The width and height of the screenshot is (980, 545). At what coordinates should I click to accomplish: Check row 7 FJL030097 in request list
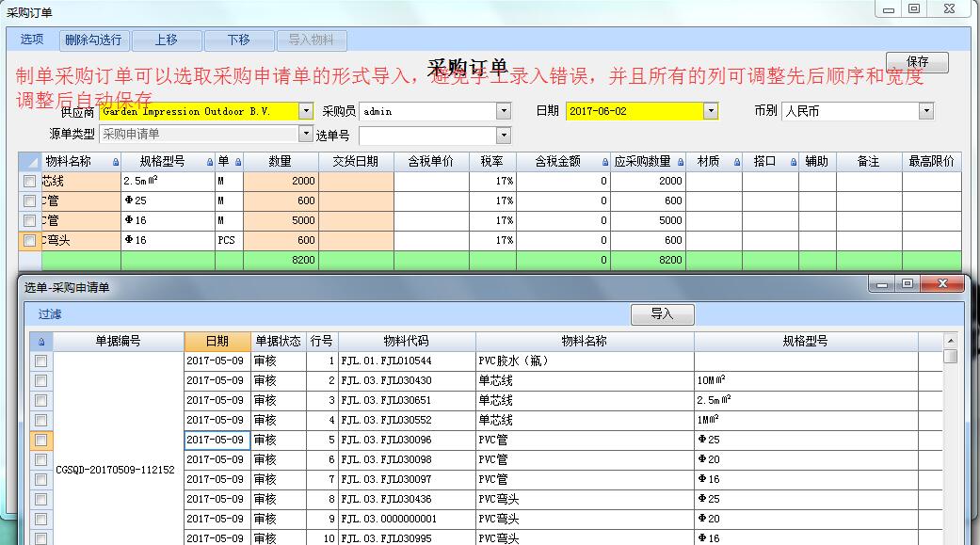(41, 479)
